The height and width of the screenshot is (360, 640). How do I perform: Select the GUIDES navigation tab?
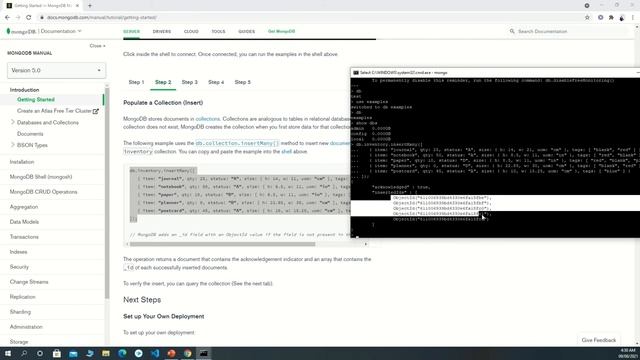click(x=247, y=31)
